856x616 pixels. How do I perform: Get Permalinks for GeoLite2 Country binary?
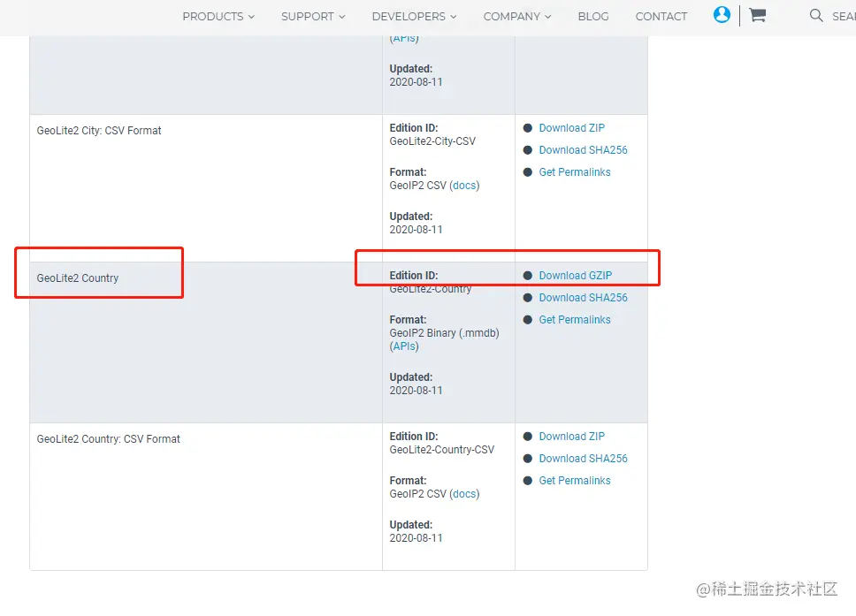575,320
